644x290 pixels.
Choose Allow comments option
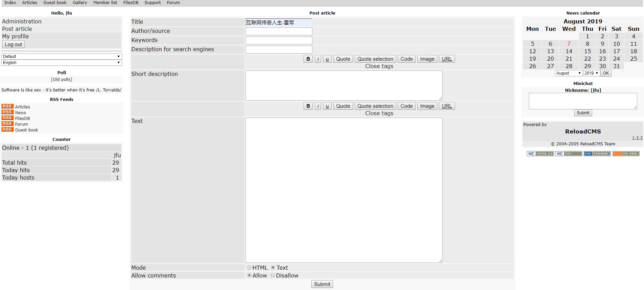coord(249,275)
